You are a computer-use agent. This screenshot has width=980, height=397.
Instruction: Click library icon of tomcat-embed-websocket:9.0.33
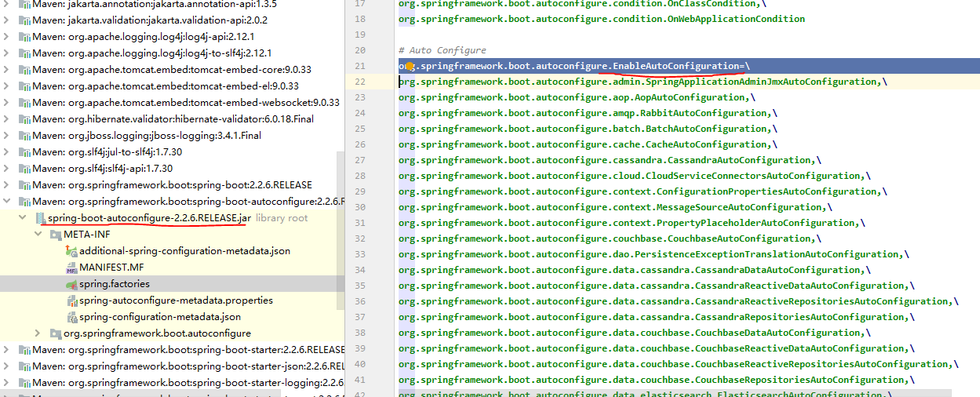24,103
